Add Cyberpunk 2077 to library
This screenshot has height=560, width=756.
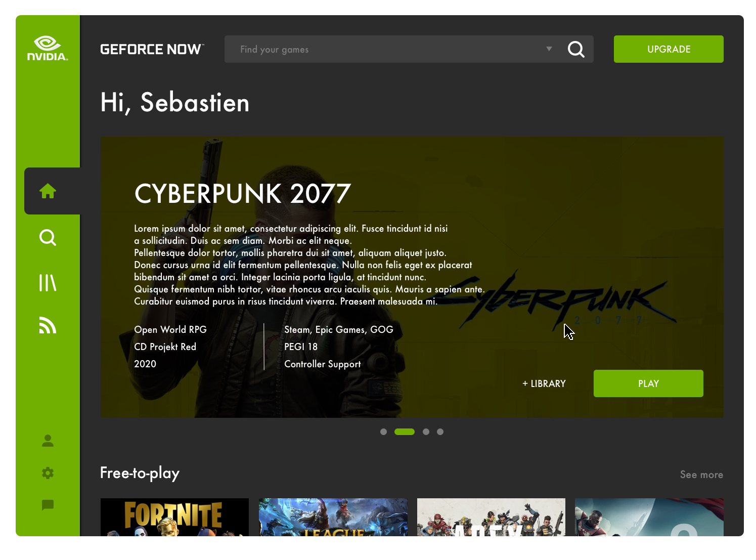[544, 383]
